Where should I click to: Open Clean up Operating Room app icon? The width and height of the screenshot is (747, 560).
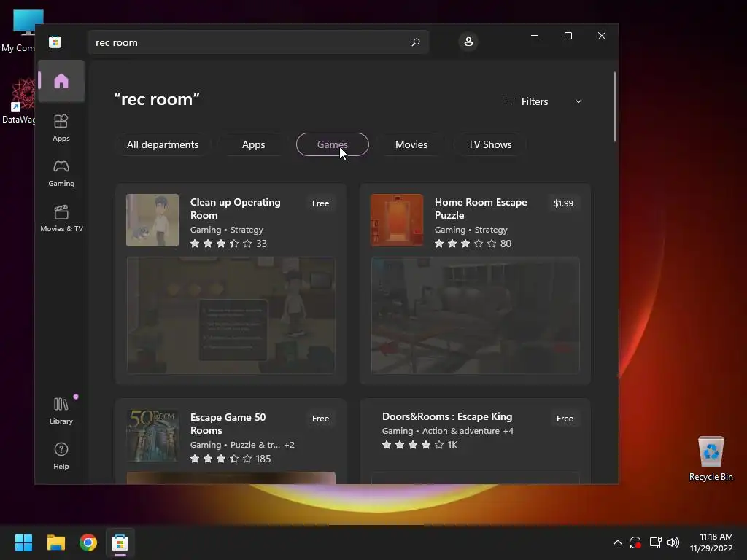pos(152,220)
